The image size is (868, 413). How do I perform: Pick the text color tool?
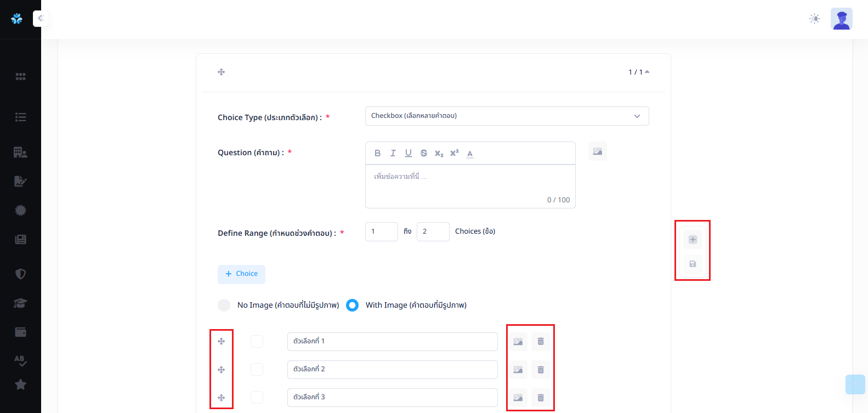(470, 154)
